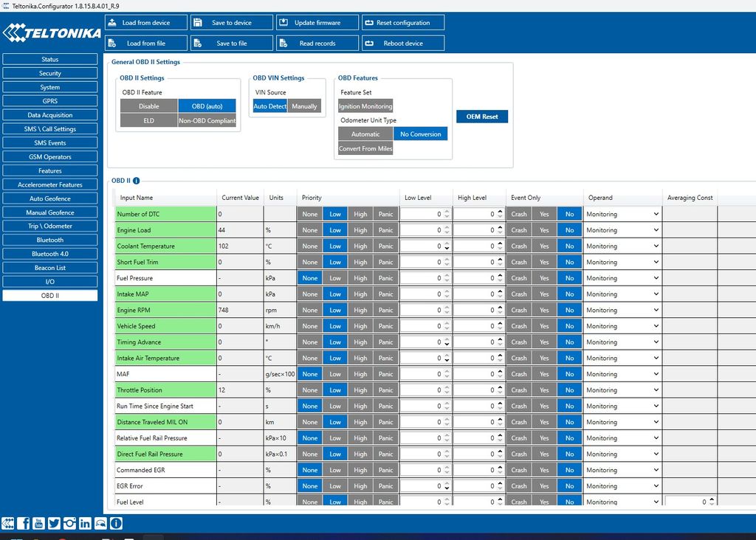Click the LinkedIn icon at bottom

85,523
